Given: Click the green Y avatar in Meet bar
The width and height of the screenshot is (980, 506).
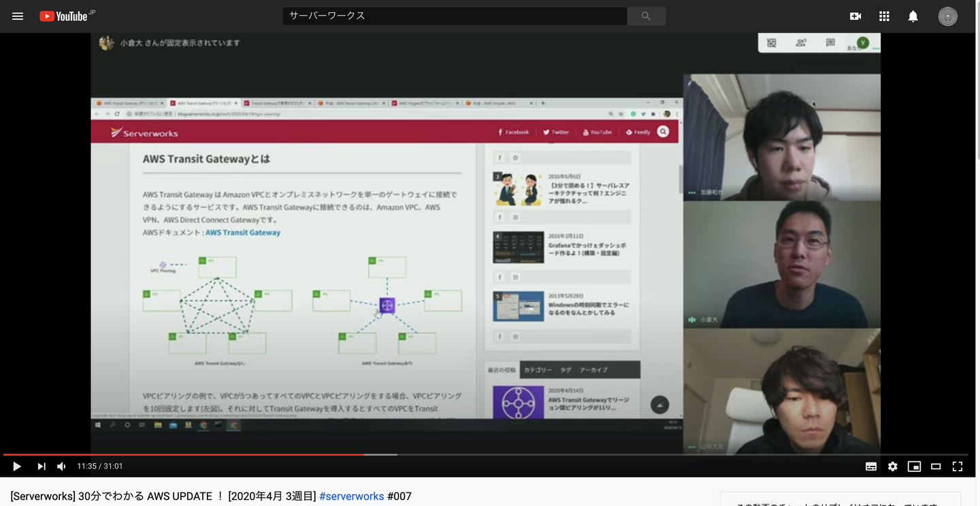Looking at the screenshot, I should coord(863,43).
